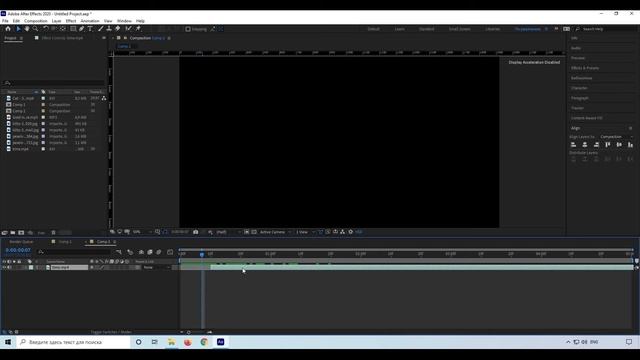Click the align horizontal center icon
This screenshot has width=640, height=360.
(585, 144)
